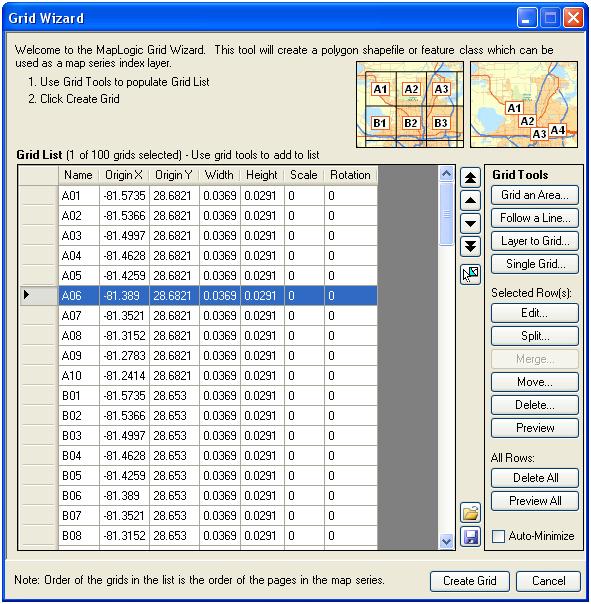Viewport: 591px width, 604px height.
Task: Open the Grid an Area tool
Action: [x=535, y=195]
